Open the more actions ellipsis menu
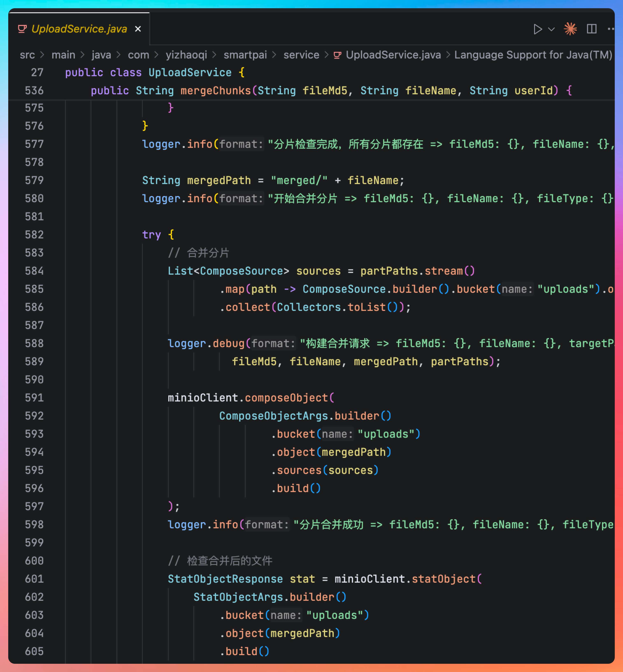This screenshot has height=672, width=623. (x=611, y=29)
